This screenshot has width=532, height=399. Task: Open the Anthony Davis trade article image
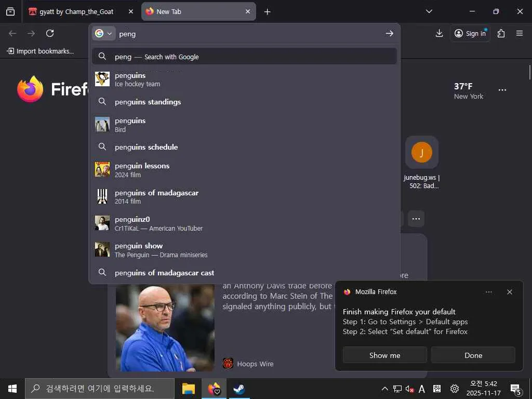click(x=165, y=328)
